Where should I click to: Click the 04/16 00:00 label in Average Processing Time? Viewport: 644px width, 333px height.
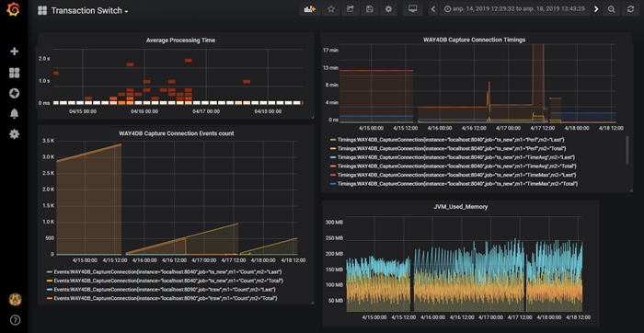pyautogui.click(x=144, y=111)
